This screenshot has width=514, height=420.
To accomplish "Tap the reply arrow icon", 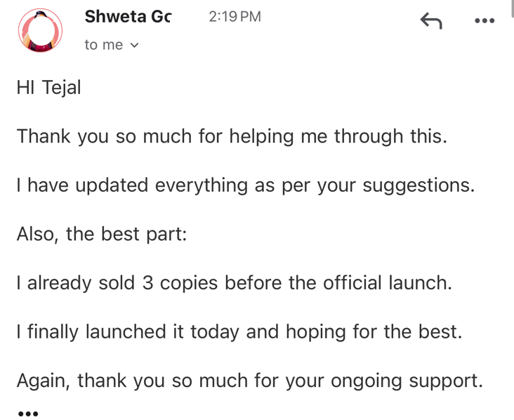I will [431, 20].
